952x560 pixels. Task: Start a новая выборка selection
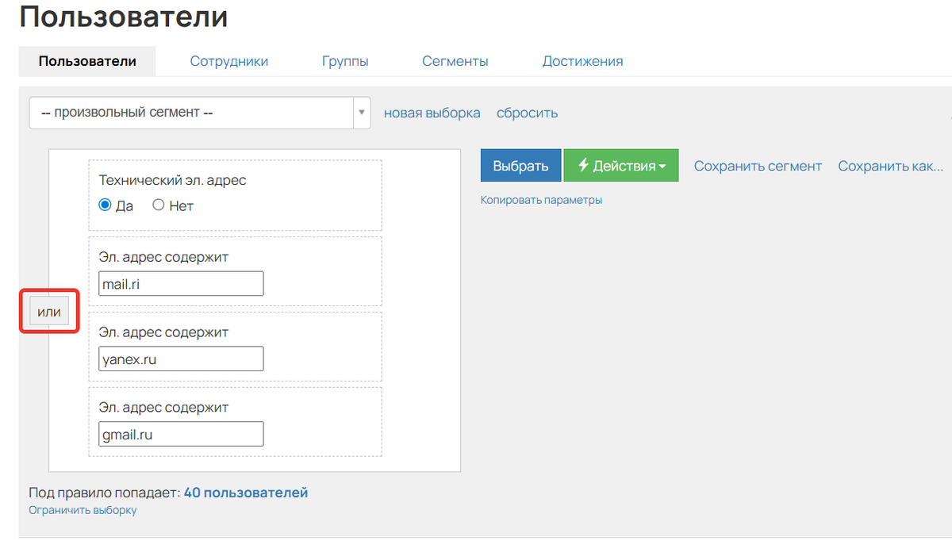coord(432,113)
